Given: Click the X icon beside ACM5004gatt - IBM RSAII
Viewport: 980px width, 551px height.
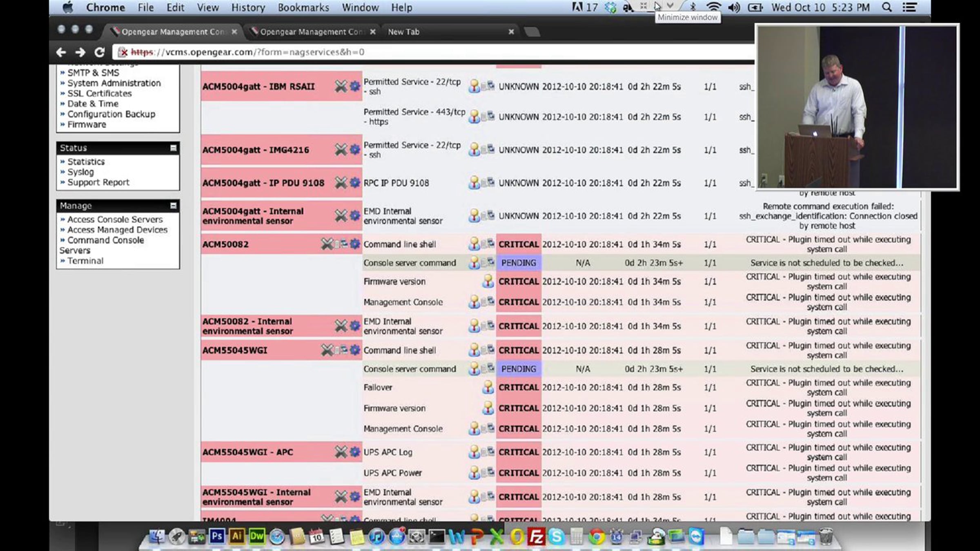Looking at the screenshot, I should click(341, 86).
